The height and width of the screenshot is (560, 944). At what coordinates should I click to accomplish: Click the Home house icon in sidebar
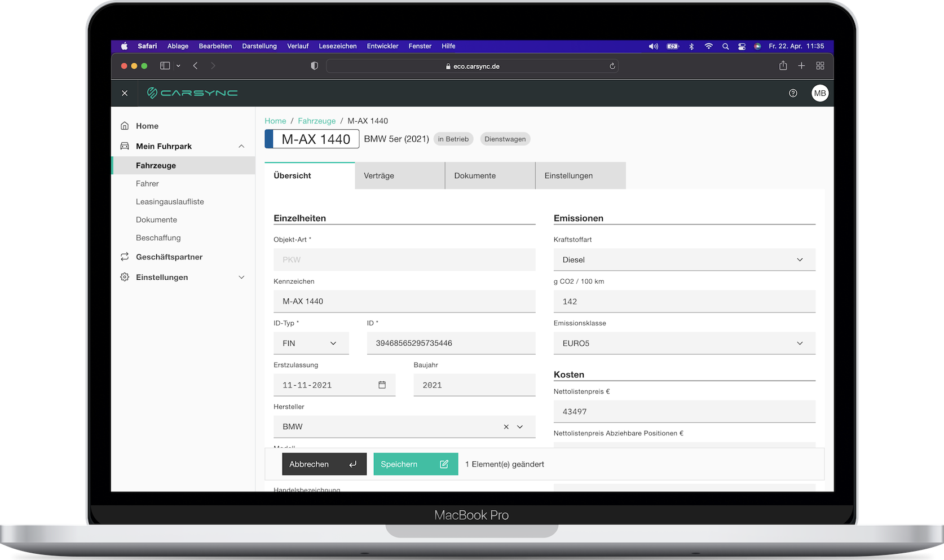tap(125, 126)
